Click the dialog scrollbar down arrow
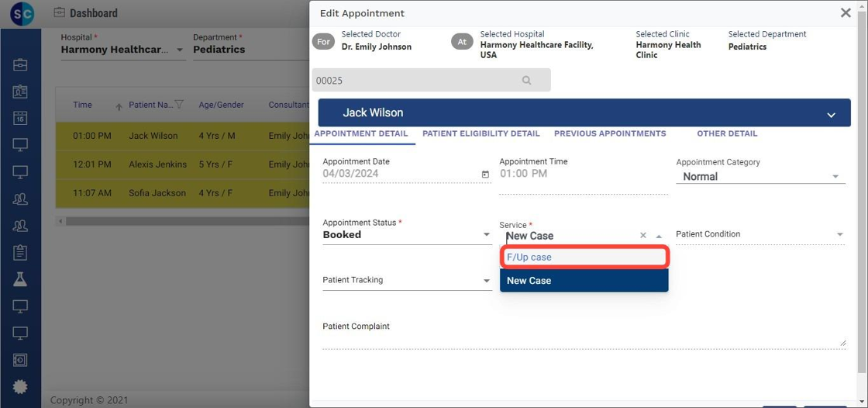 click(862, 402)
